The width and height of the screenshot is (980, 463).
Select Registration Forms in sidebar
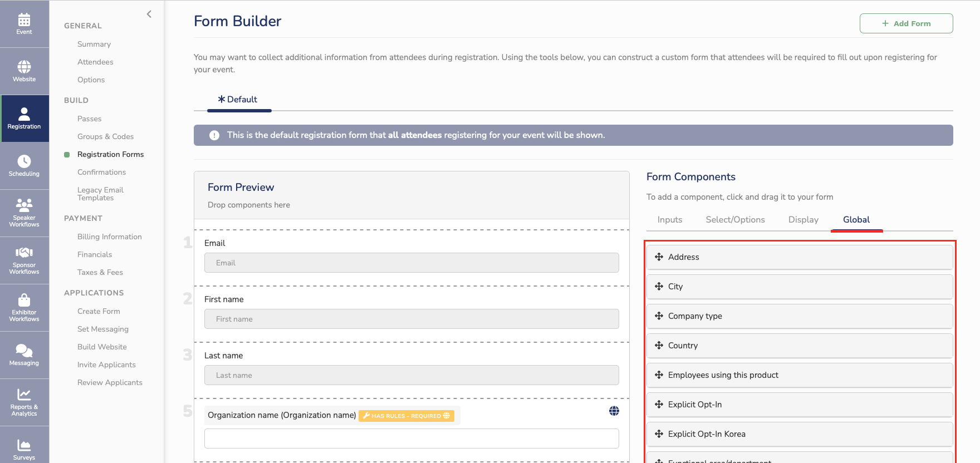point(110,154)
